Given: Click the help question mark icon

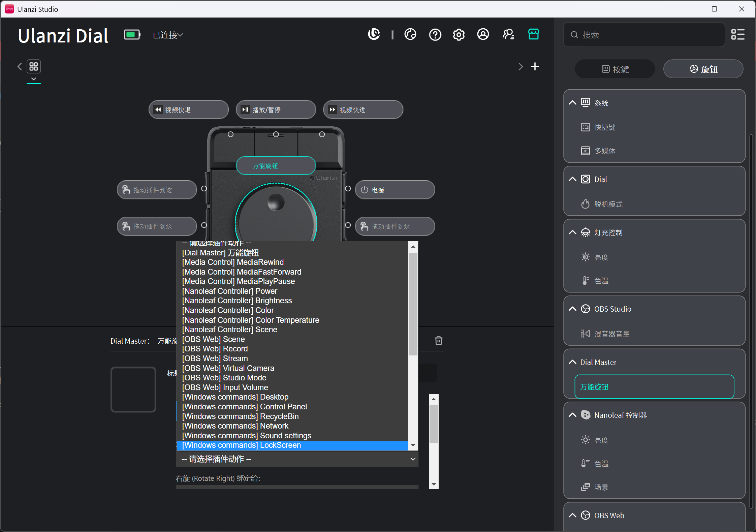Looking at the screenshot, I should click(435, 35).
